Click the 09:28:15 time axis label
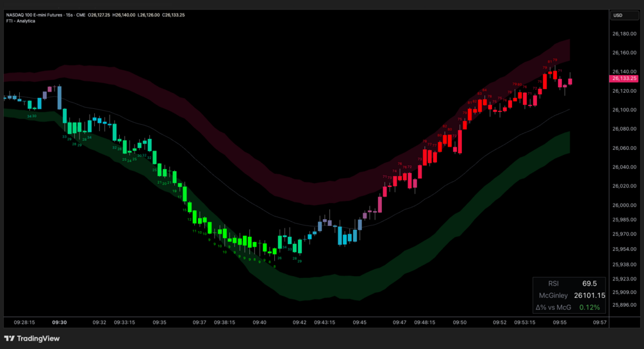 coord(24,322)
